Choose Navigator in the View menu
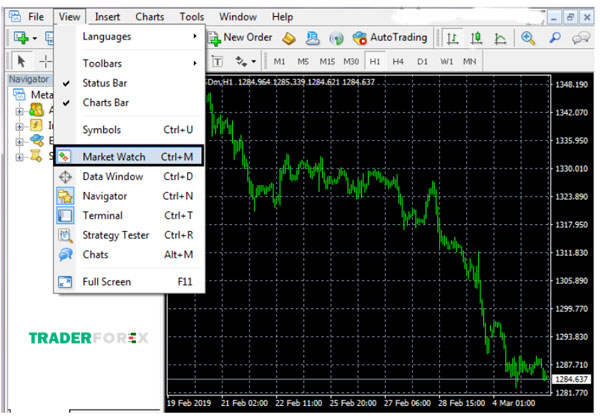The height and width of the screenshot is (416, 600). (129, 196)
